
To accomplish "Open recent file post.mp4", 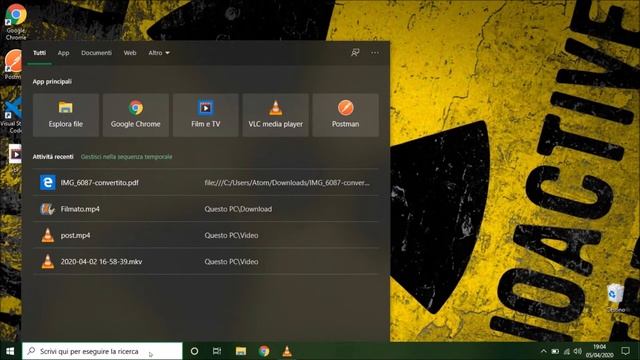I will click(x=206, y=235).
